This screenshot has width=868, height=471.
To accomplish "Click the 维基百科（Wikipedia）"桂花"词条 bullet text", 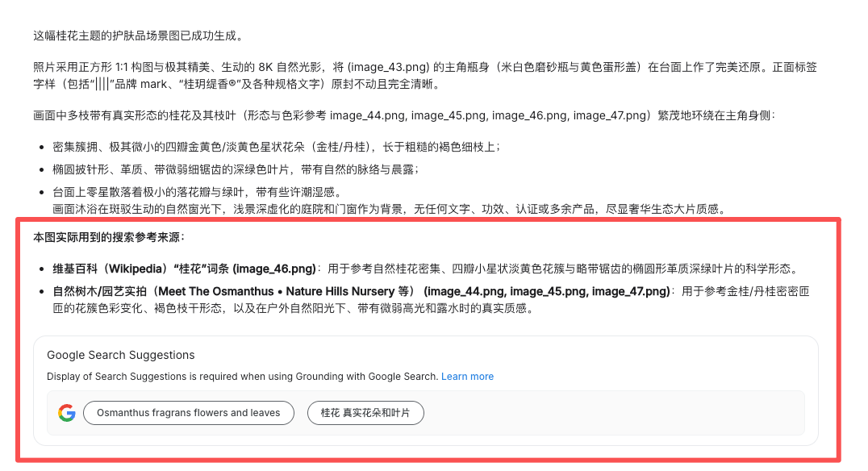I will [426, 269].
